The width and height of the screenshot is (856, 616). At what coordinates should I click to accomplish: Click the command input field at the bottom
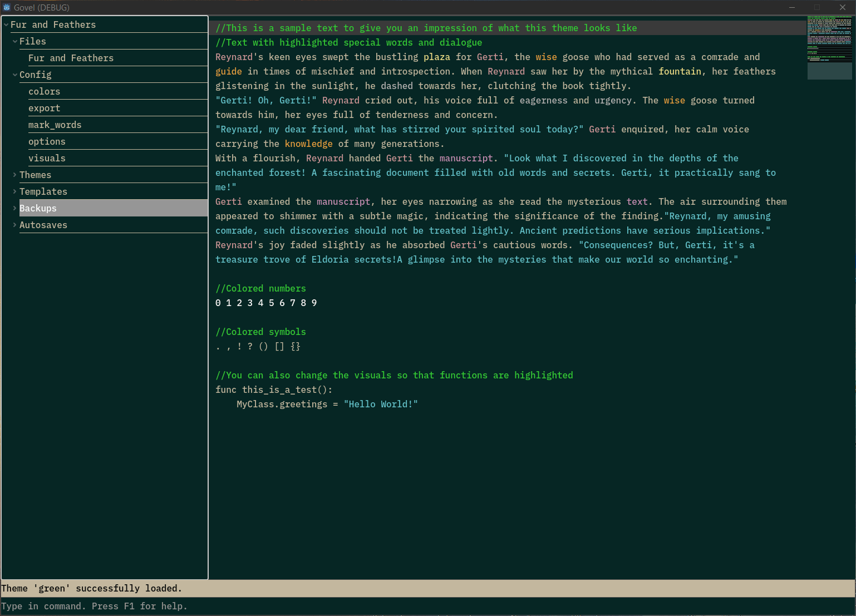(x=428, y=606)
